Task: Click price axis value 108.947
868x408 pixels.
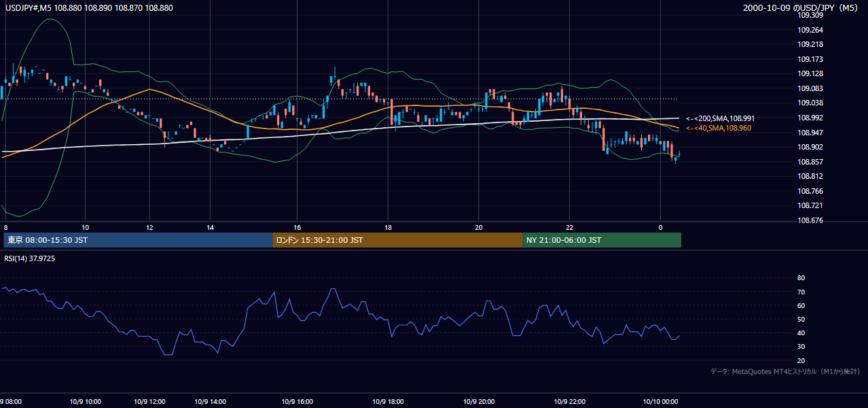Action: pos(810,133)
